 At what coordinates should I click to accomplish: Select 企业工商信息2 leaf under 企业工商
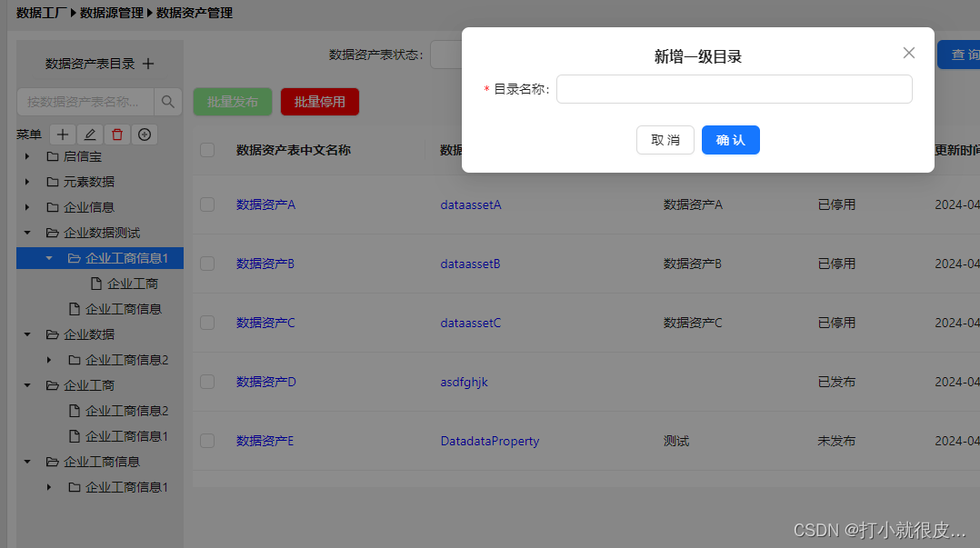click(127, 411)
